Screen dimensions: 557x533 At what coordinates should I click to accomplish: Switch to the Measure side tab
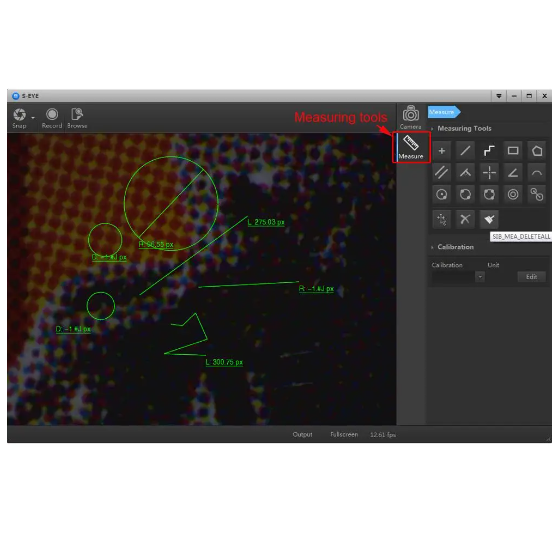[411, 147]
